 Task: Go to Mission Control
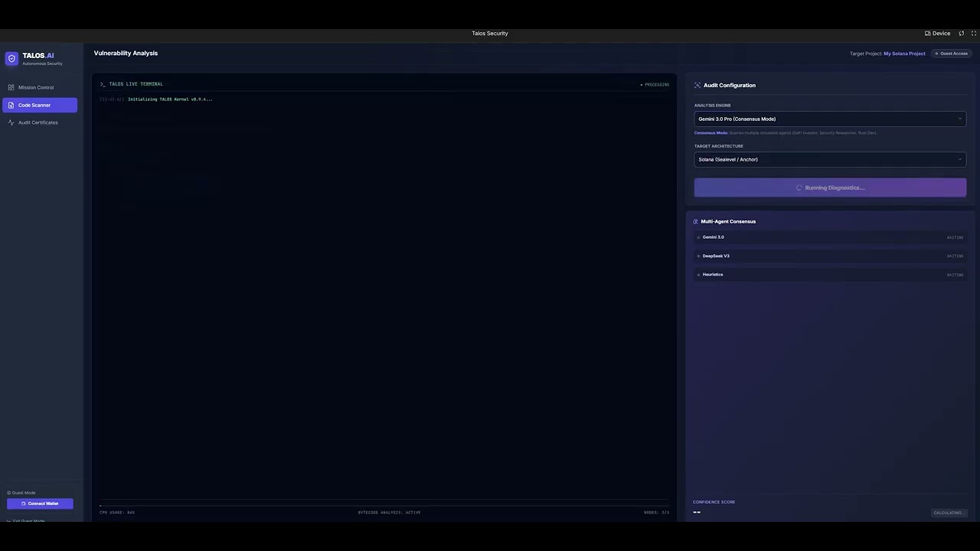[40, 87]
